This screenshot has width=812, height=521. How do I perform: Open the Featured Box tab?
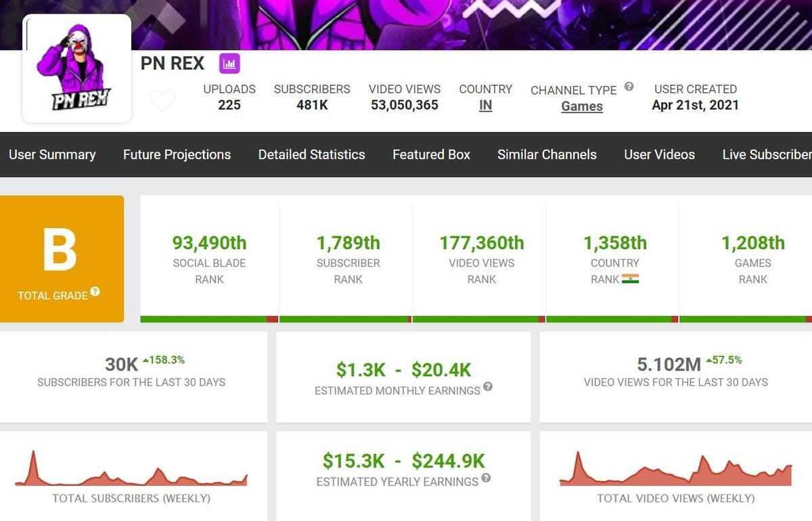point(431,154)
